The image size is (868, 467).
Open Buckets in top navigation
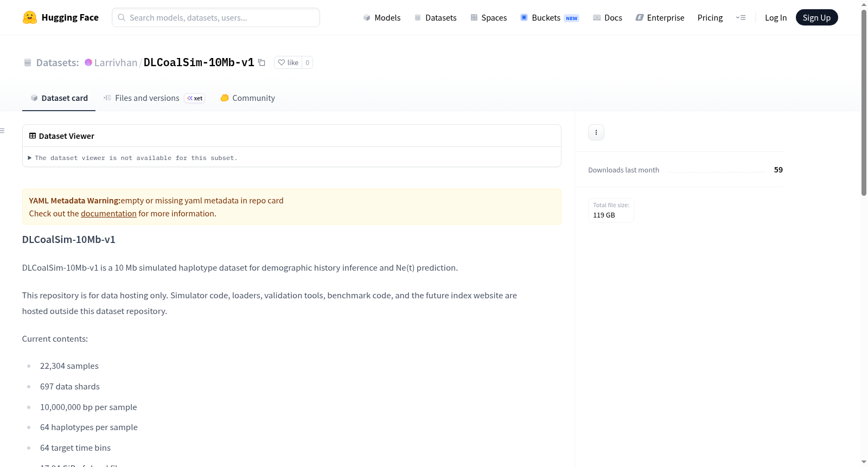tap(550, 17)
